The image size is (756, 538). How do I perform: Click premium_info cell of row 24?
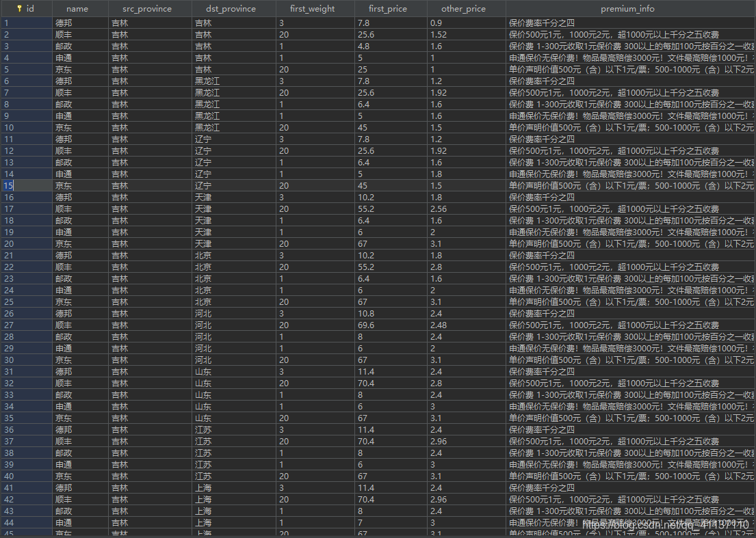point(631,291)
